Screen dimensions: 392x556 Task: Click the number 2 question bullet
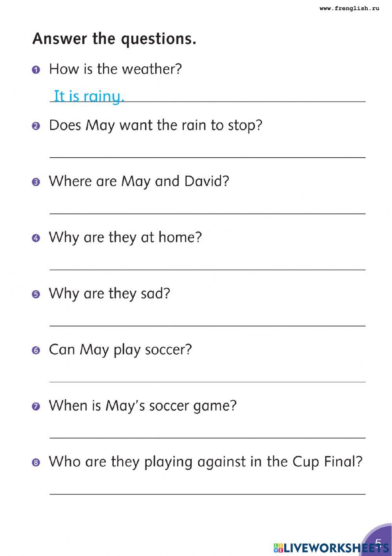36,126
